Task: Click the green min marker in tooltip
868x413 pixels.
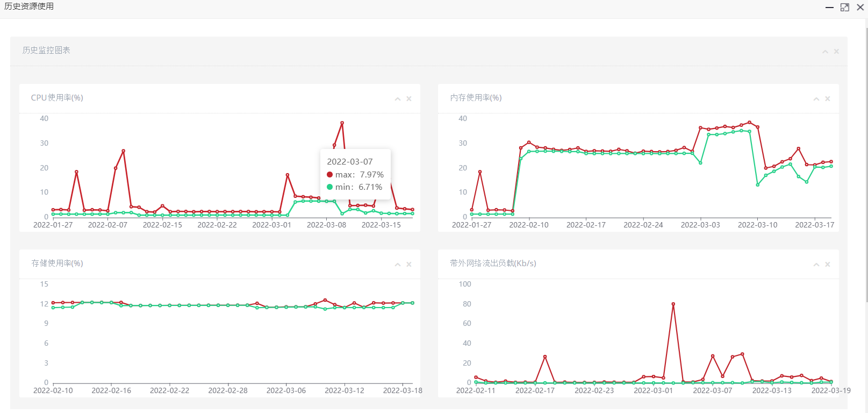Action: pyautogui.click(x=330, y=187)
